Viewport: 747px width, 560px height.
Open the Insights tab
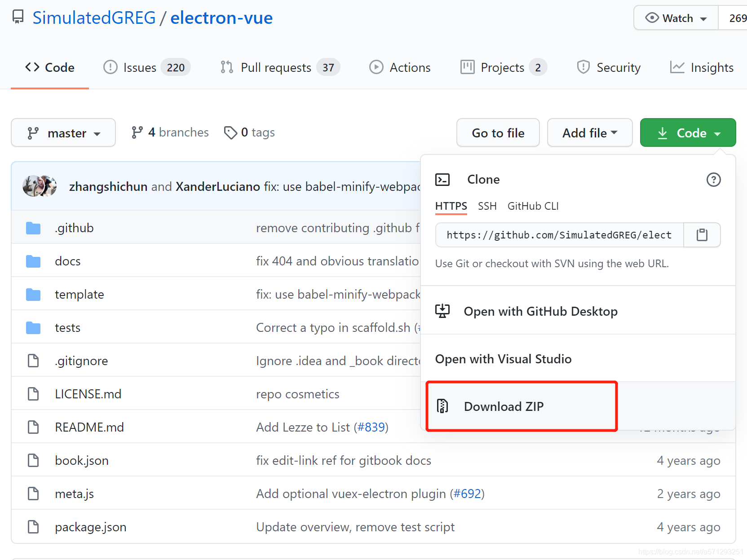702,67
